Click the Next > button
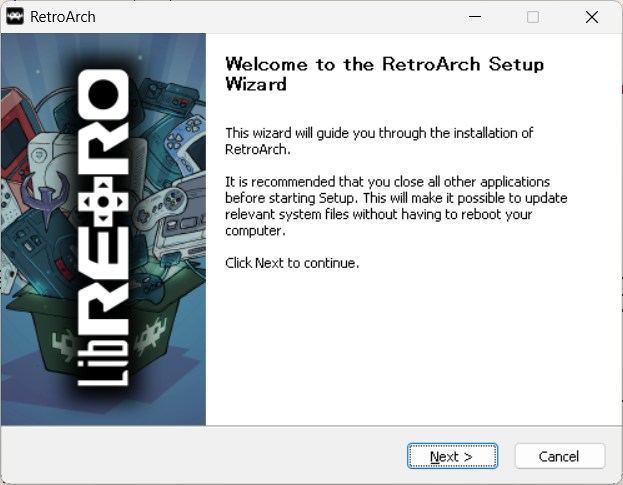 tap(452, 456)
